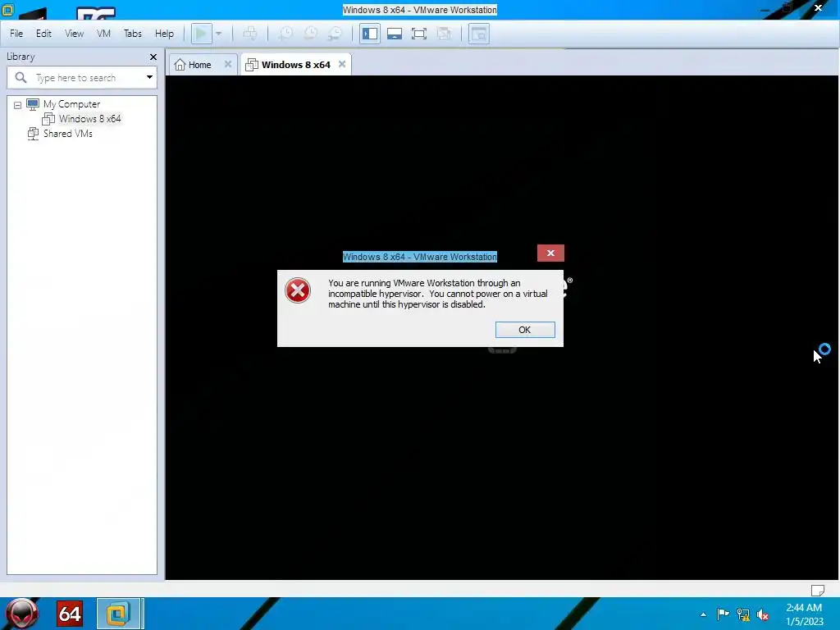
Task: Open the snapshot manager wrench clock icon
Action: coord(335,34)
